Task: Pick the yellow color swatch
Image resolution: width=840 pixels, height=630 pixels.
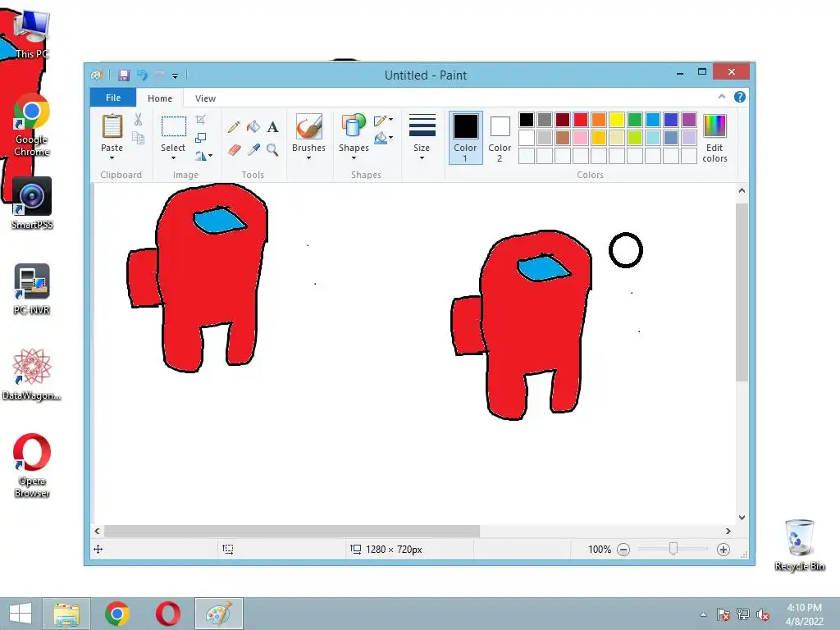Action: (617, 120)
